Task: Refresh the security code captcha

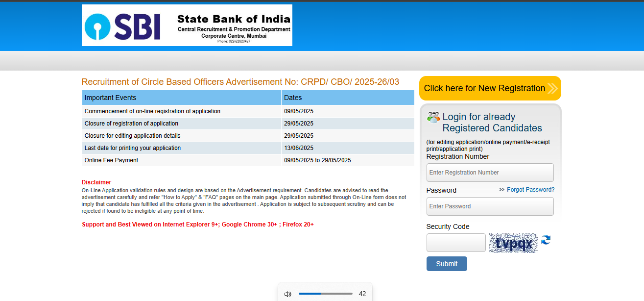Action: [x=546, y=240]
